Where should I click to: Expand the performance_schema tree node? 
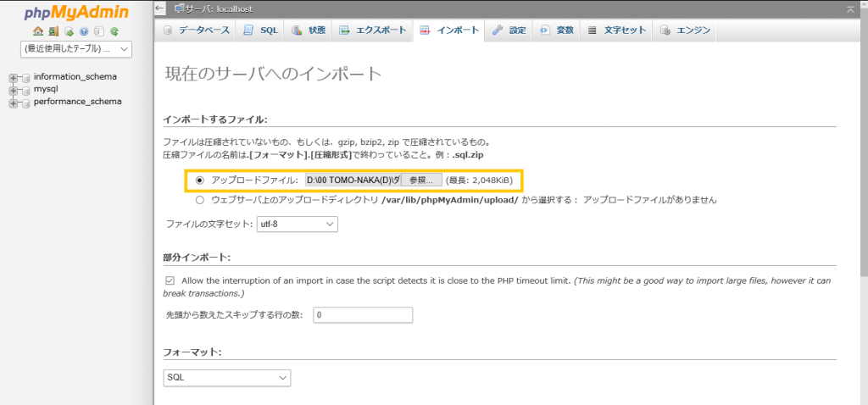pos(14,103)
